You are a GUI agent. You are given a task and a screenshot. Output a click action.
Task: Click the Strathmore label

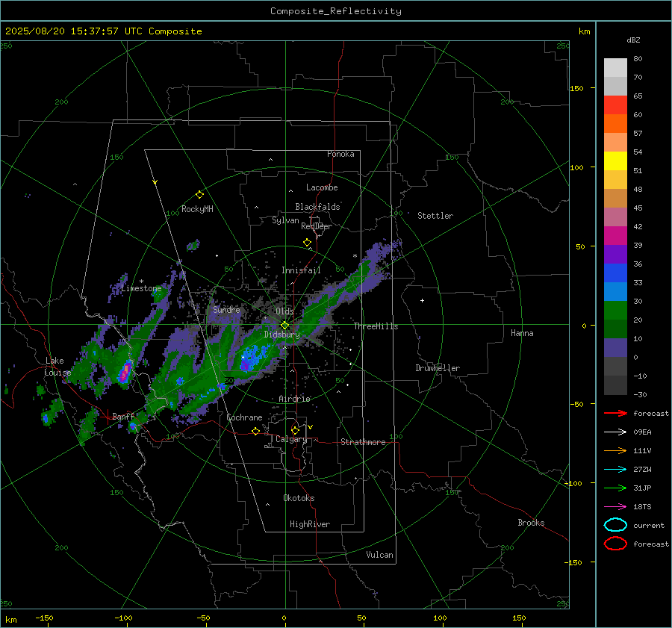(363, 442)
